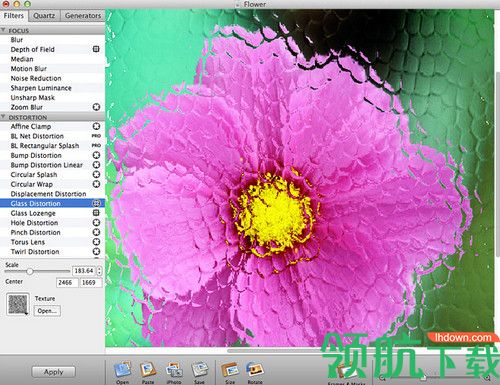Click the Center Y field showing 1669
The image size is (500, 385).
click(x=91, y=283)
